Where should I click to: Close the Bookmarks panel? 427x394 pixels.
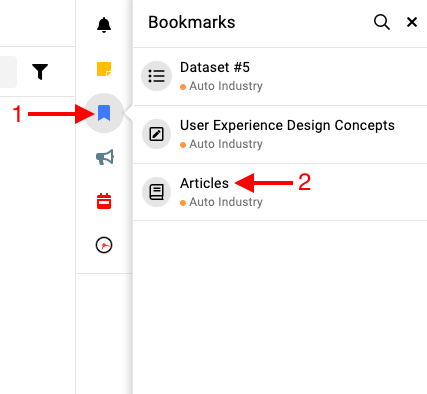412,22
